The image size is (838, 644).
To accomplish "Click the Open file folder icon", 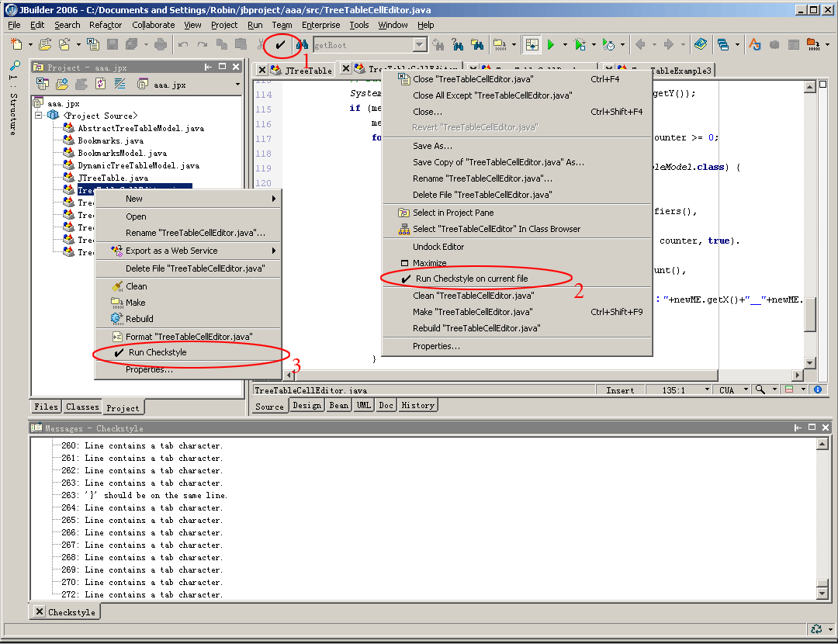I will (x=46, y=45).
